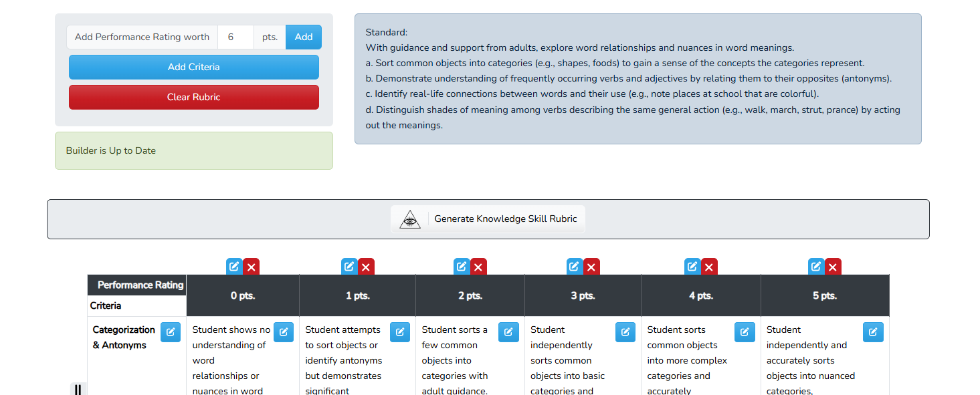Edit the 2 pts. performance rating

tap(462, 267)
